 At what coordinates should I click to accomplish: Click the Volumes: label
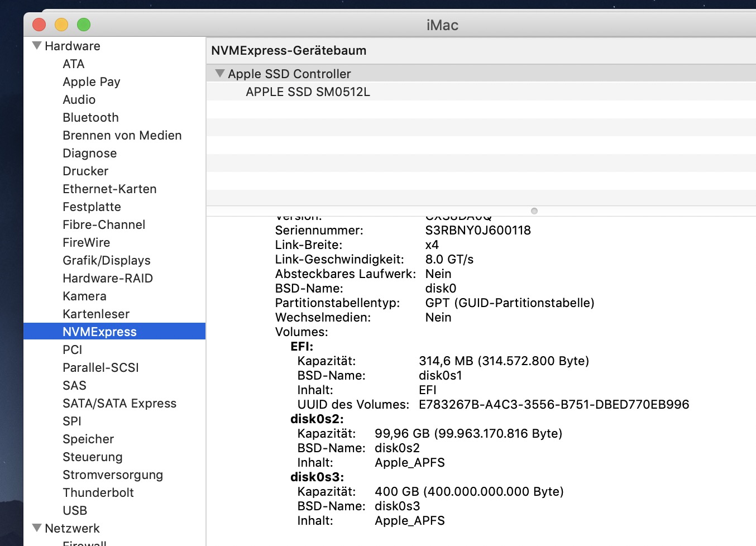(302, 332)
